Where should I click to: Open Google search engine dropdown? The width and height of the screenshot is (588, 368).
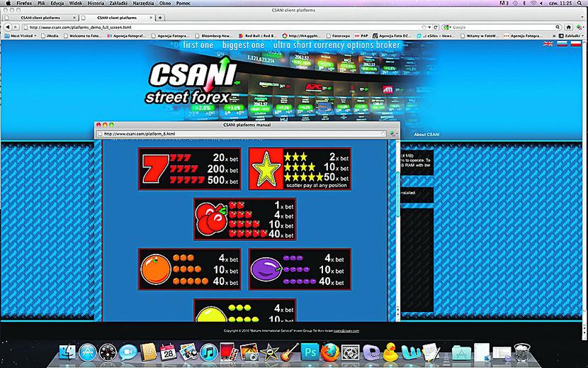446,27
